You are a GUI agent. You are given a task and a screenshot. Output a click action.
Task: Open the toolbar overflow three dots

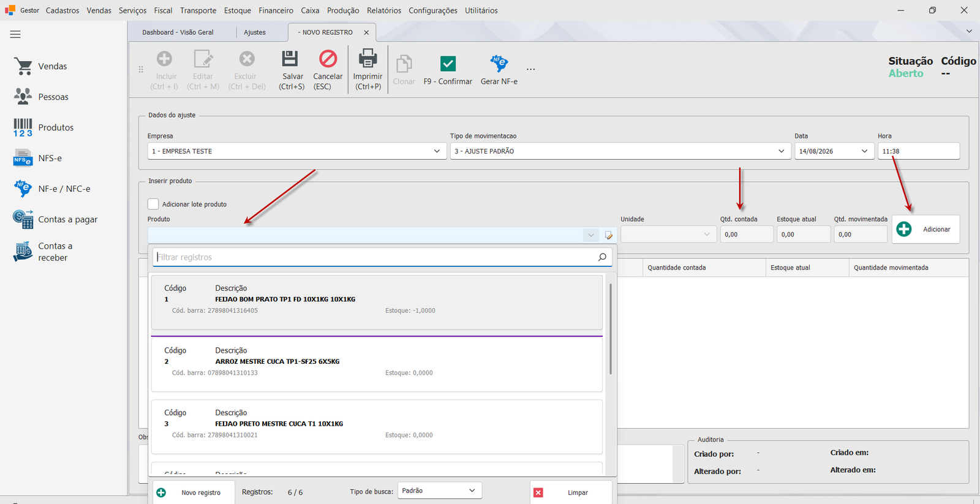pyautogui.click(x=530, y=69)
